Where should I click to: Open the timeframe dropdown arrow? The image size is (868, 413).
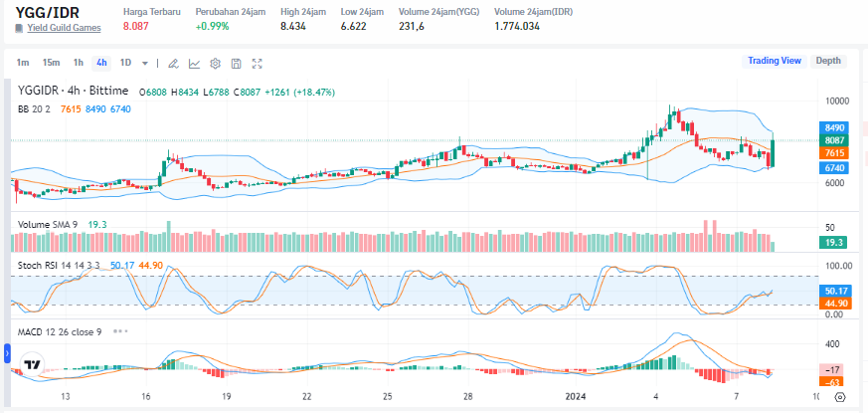coord(145,64)
